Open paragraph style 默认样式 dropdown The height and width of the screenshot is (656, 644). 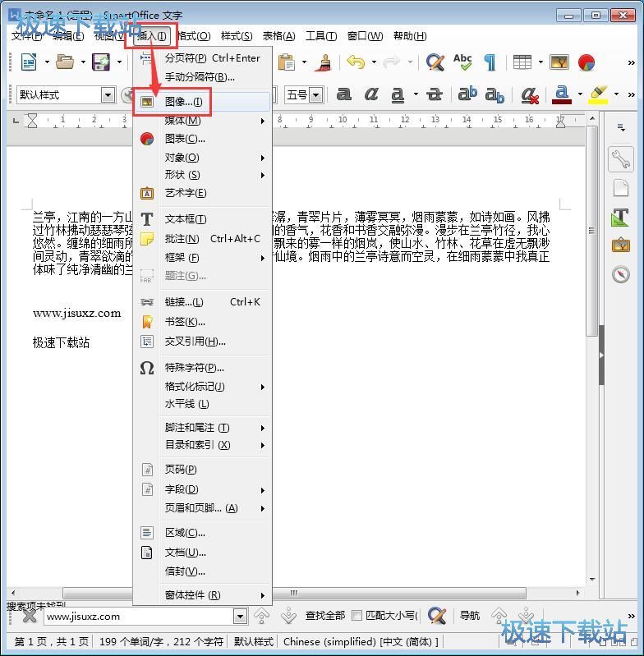(108, 95)
